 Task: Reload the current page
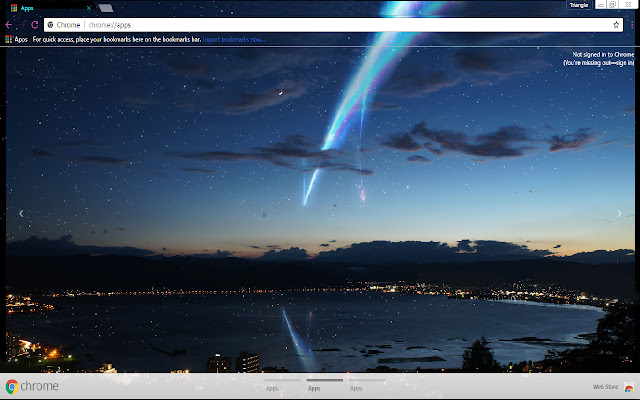(35, 24)
